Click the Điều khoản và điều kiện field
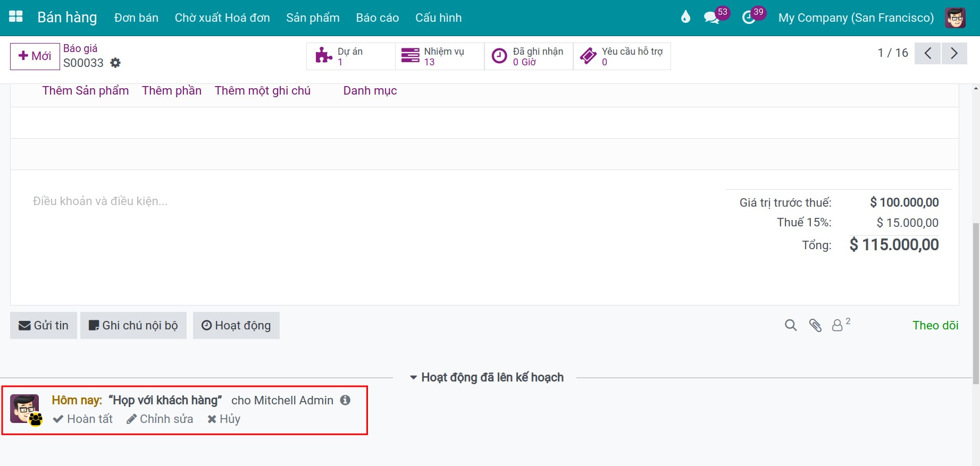The height and width of the screenshot is (466, 980). 100,201
